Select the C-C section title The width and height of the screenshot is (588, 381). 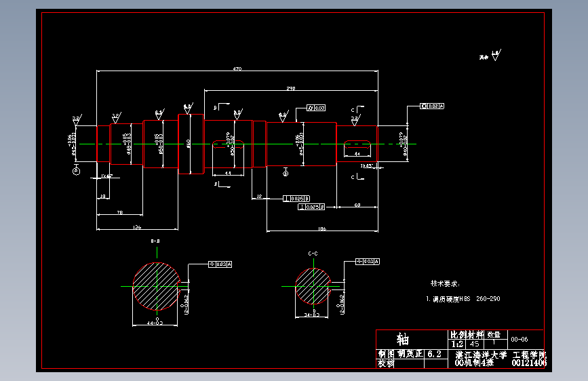click(313, 254)
